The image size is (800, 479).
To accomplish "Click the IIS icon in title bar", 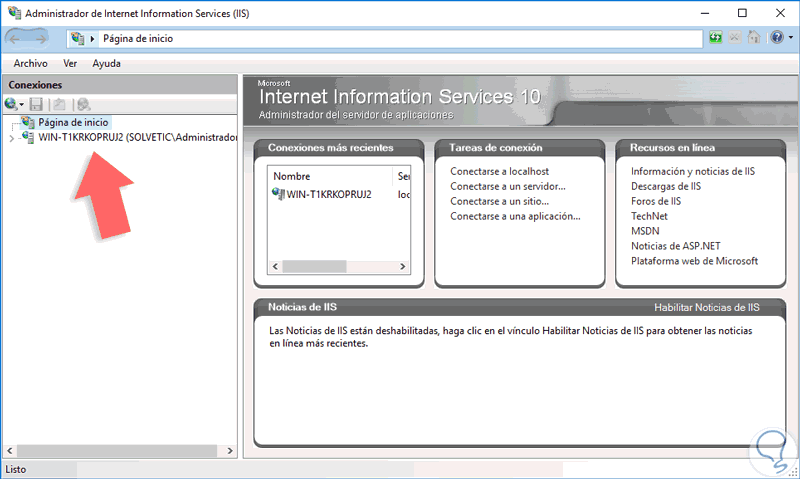I will (x=14, y=13).
